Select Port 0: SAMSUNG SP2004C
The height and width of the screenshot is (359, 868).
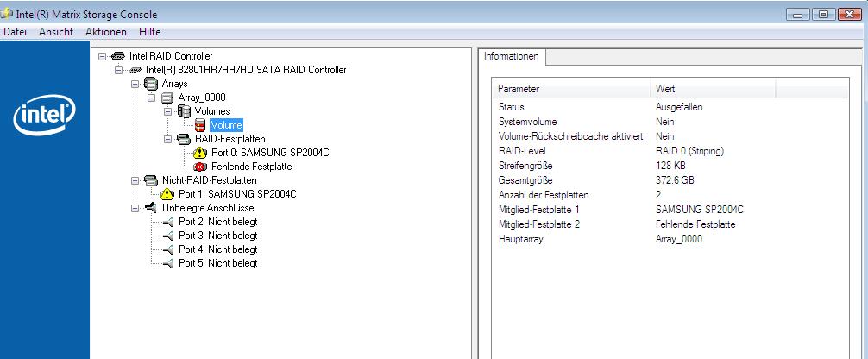point(270,153)
